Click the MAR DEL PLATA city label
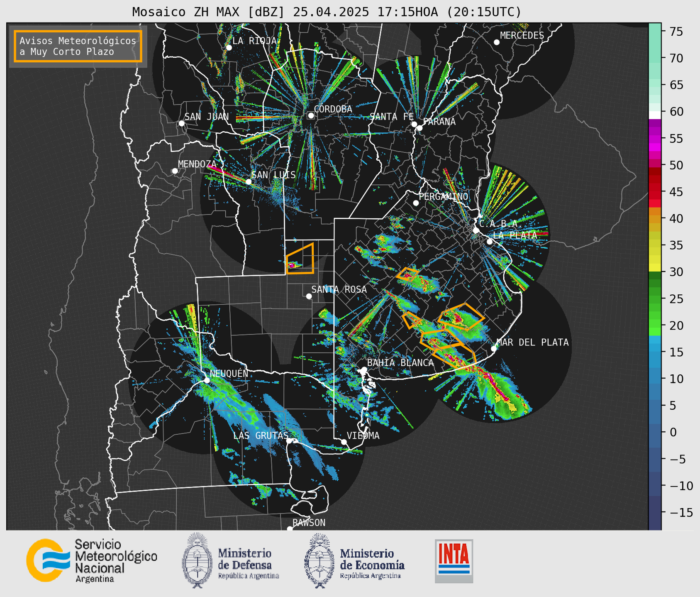This screenshot has width=700, height=597. pos(532,342)
